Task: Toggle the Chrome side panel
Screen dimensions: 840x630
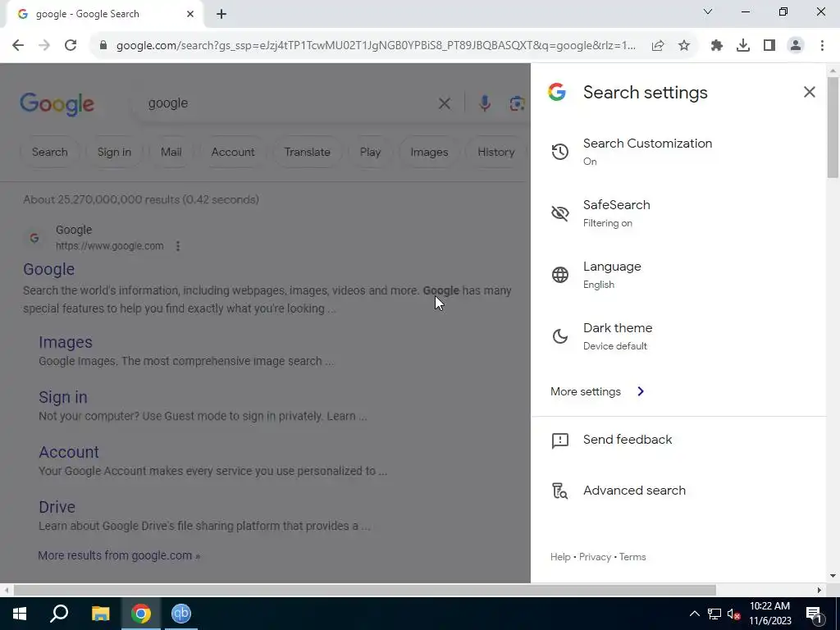Action: (x=769, y=46)
